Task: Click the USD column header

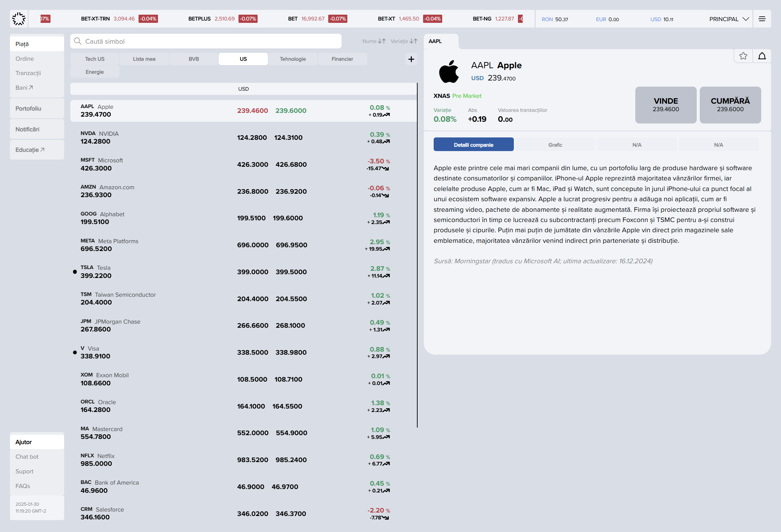Action: pyautogui.click(x=243, y=89)
